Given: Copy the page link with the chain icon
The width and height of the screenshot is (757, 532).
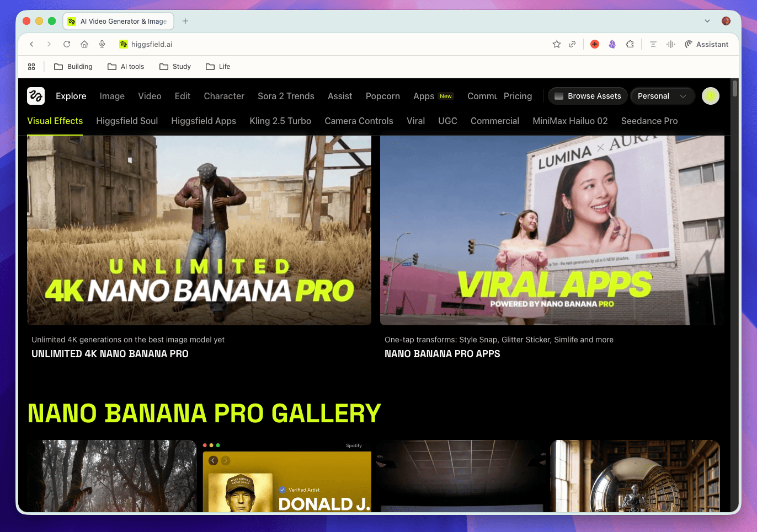Looking at the screenshot, I should [572, 44].
